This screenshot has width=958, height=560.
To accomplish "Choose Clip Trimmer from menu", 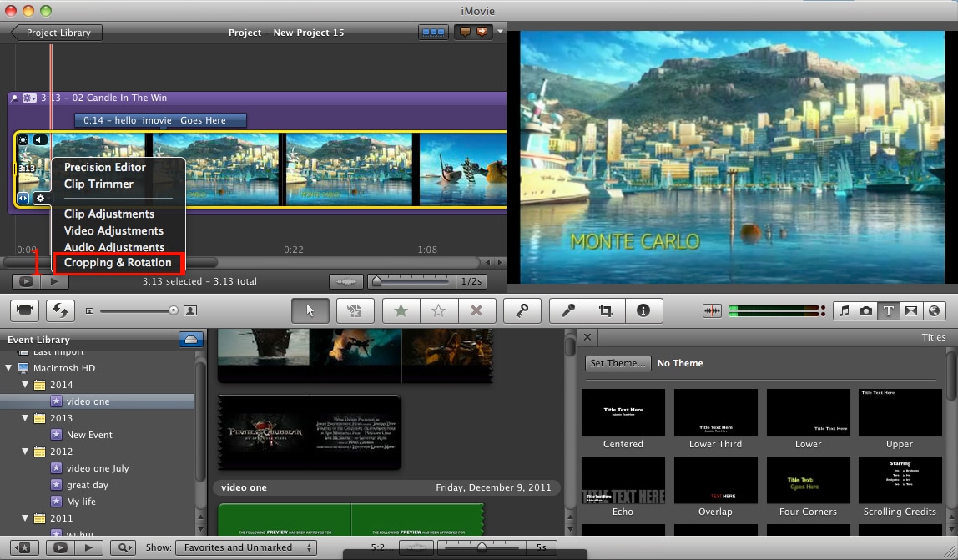I will [x=98, y=184].
